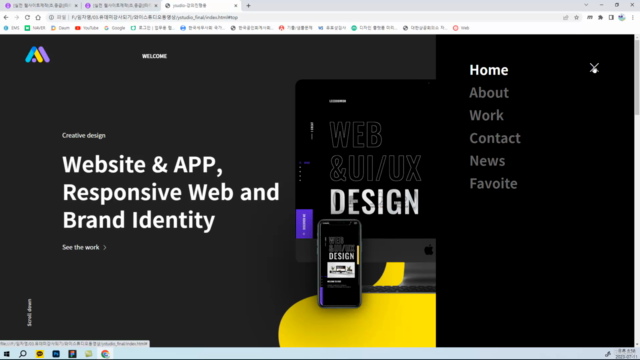
Task: Open a new browser tab
Action: point(248,6)
